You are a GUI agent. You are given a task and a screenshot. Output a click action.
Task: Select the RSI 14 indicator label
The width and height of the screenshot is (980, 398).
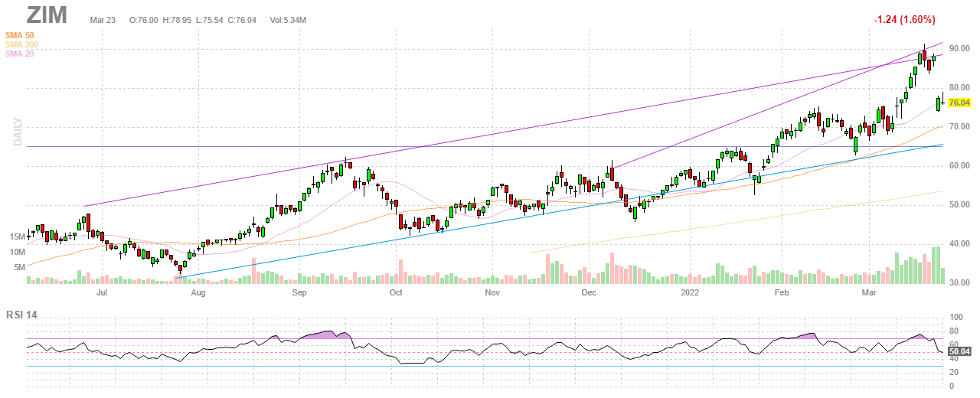22,315
